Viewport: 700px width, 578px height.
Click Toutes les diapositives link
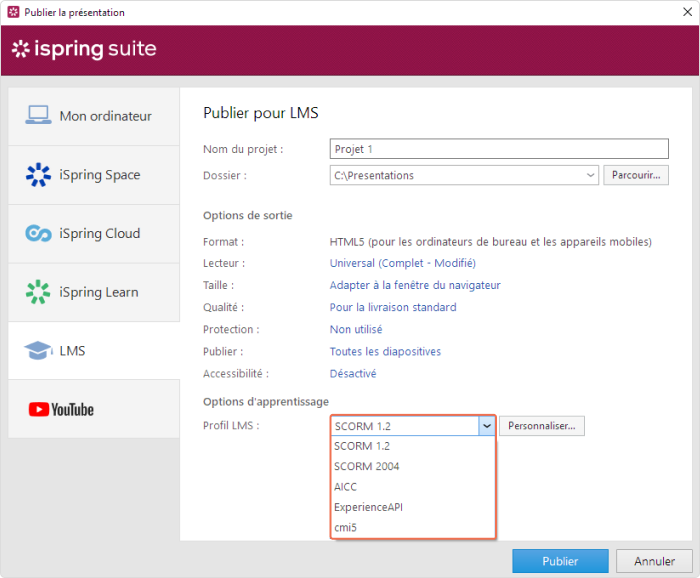pos(385,351)
